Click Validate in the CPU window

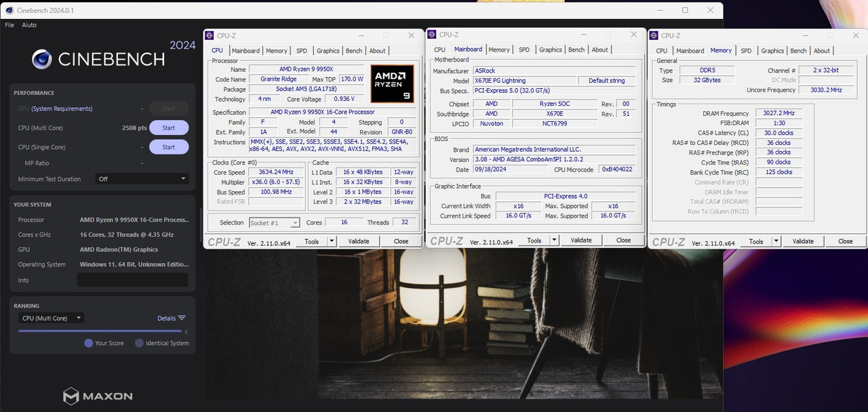pyautogui.click(x=359, y=241)
